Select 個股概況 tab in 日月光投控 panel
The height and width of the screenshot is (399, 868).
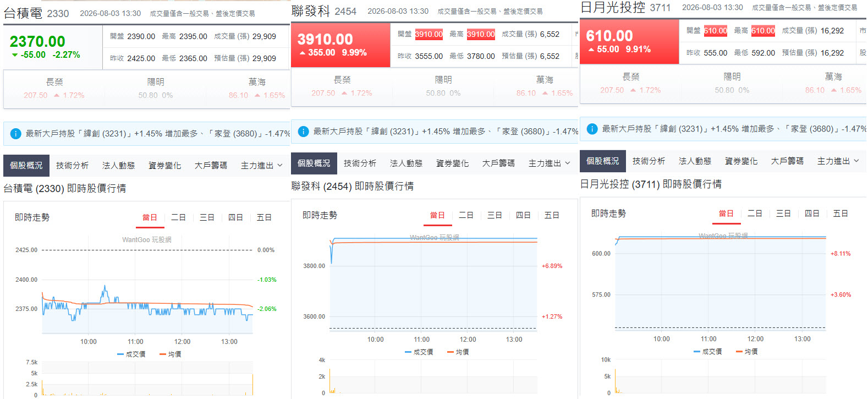click(x=603, y=161)
